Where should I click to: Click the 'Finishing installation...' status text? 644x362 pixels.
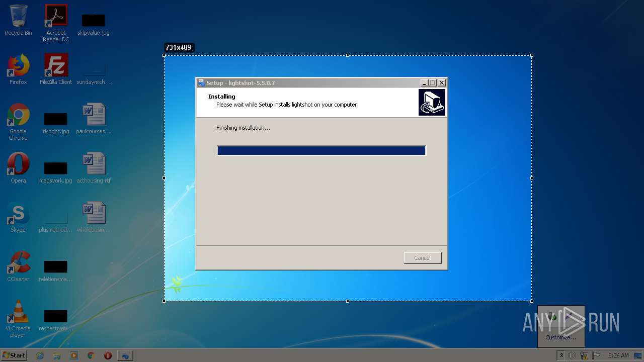[x=243, y=128]
